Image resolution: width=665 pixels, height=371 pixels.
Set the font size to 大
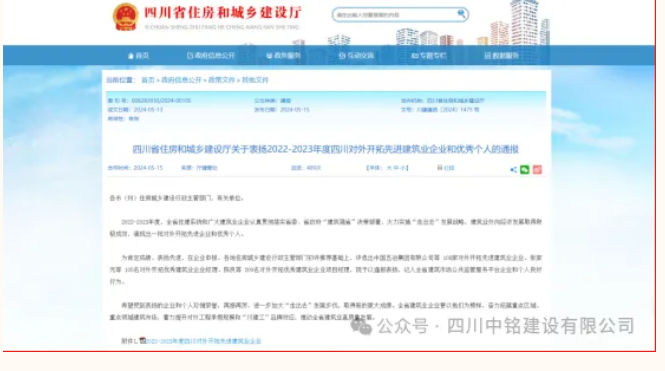coord(389,168)
